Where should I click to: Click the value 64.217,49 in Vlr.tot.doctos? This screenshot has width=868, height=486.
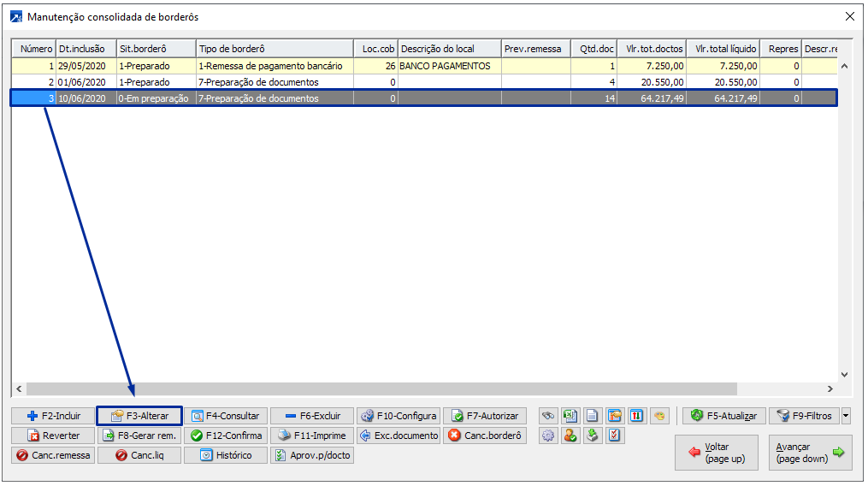point(652,98)
